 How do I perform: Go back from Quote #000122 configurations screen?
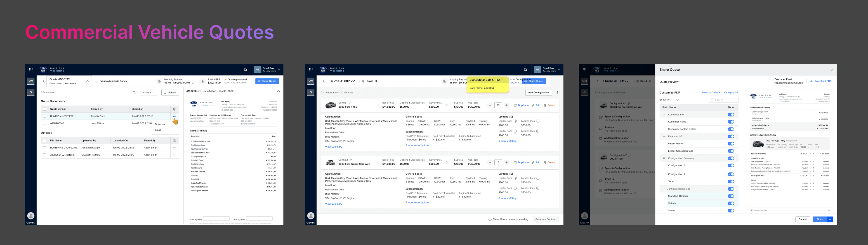pyautogui.click(x=324, y=81)
